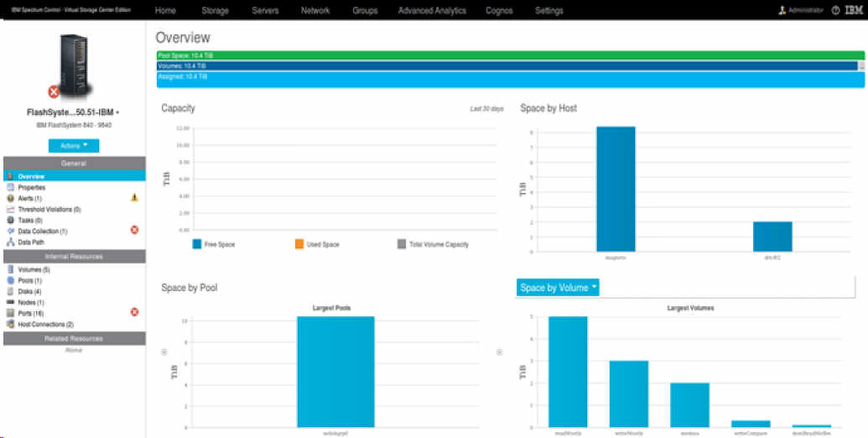Click the Host Connections icon
The height and width of the screenshot is (438, 868).
[x=10, y=324]
